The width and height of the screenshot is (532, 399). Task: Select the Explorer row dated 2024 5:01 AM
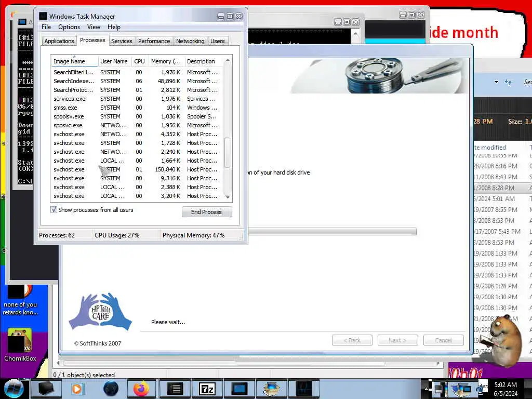pos(502,199)
